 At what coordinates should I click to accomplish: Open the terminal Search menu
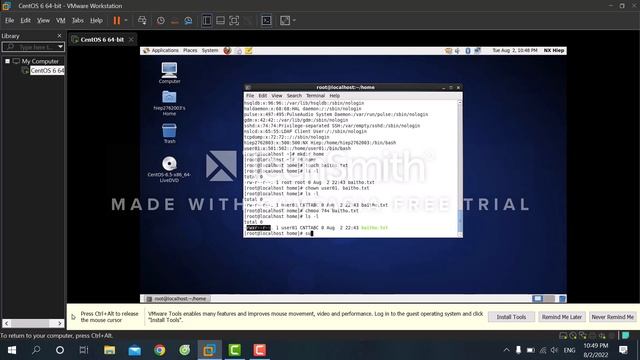[294, 96]
